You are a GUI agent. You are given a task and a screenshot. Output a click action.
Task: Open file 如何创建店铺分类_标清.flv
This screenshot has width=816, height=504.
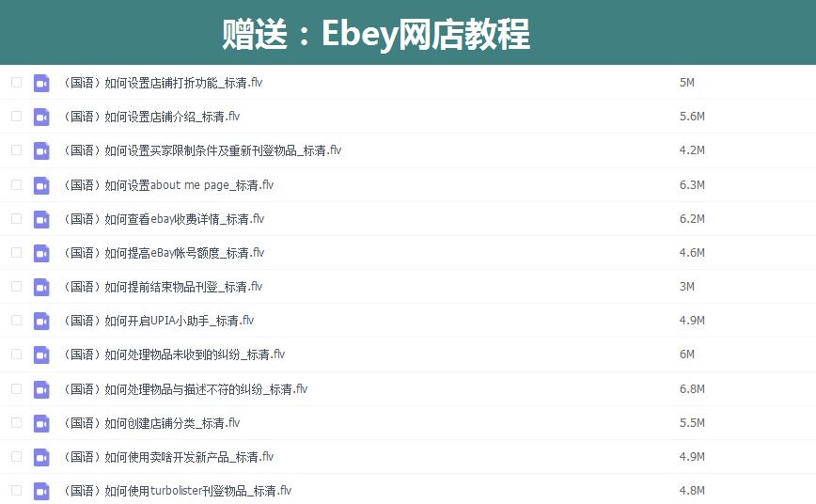[151, 423]
